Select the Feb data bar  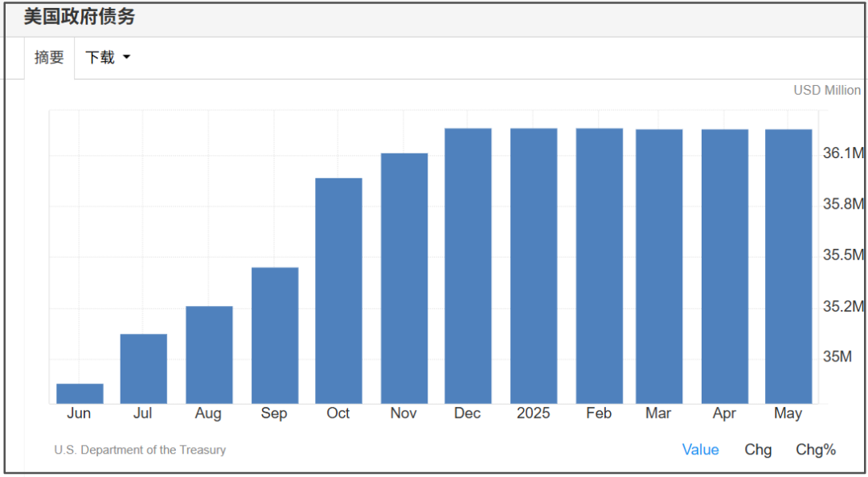pos(600,266)
